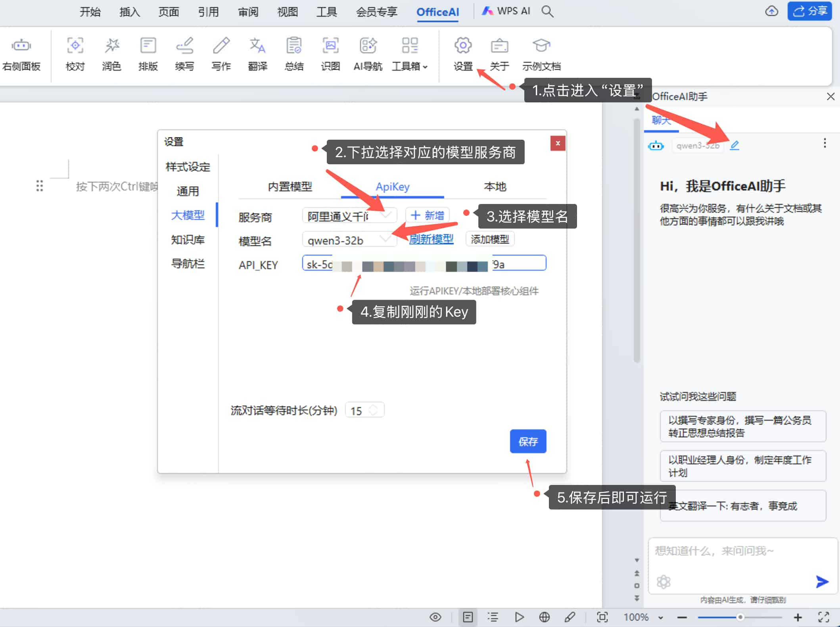Open 示例文档 example documents
This screenshot has width=840, height=627.
coord(541,54)
